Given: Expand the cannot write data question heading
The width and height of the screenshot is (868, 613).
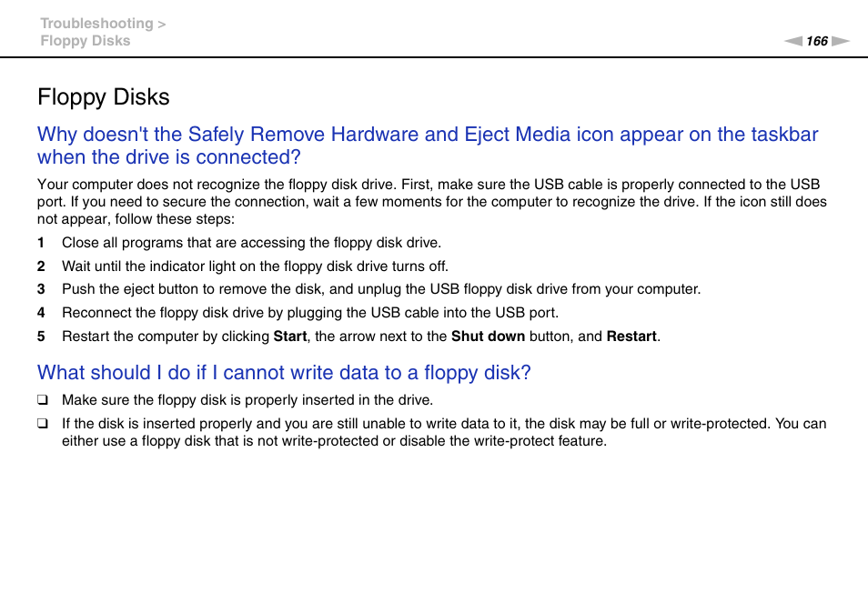Looking at the screenshot, I should pyautogui.click(x=284, y=373).
